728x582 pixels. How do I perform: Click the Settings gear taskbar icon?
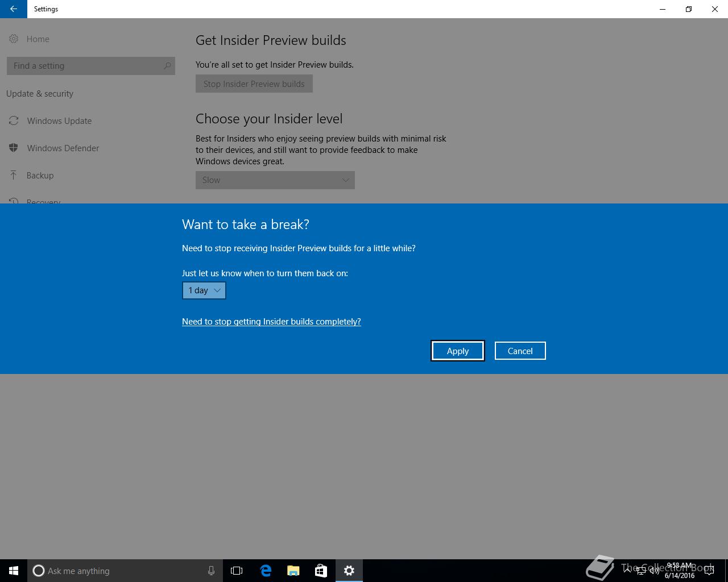click(x=349, y=571)
